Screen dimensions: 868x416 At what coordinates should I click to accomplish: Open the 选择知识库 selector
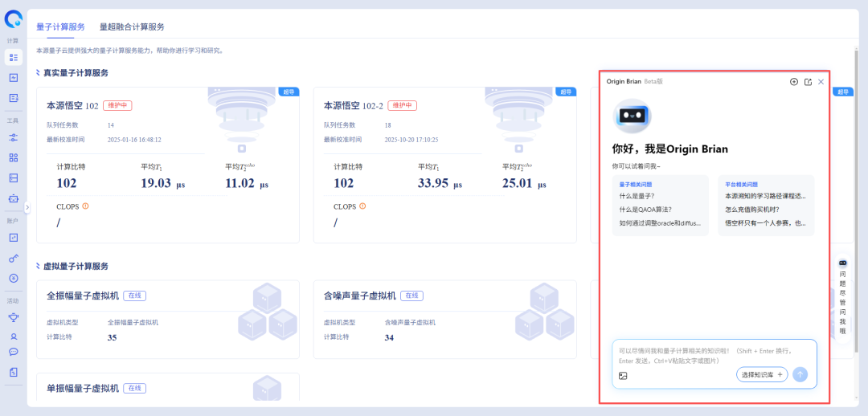coord(762,374)
